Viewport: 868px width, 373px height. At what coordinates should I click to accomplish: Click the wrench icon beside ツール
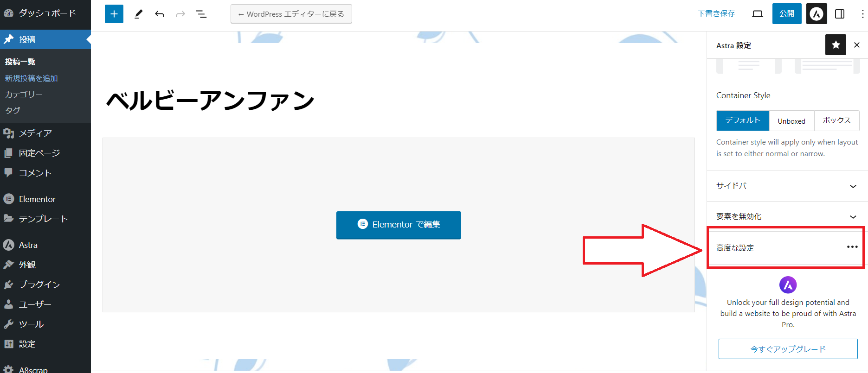(x=8, y=324)
